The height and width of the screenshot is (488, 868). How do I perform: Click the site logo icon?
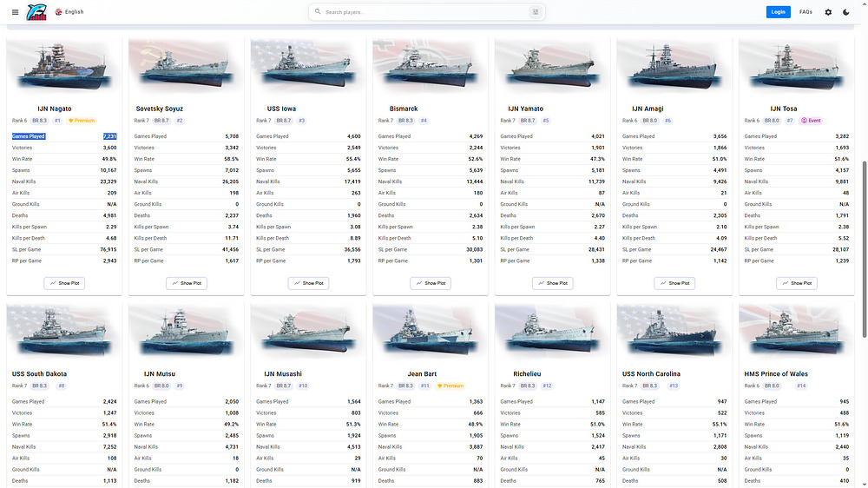coord(36,11)
